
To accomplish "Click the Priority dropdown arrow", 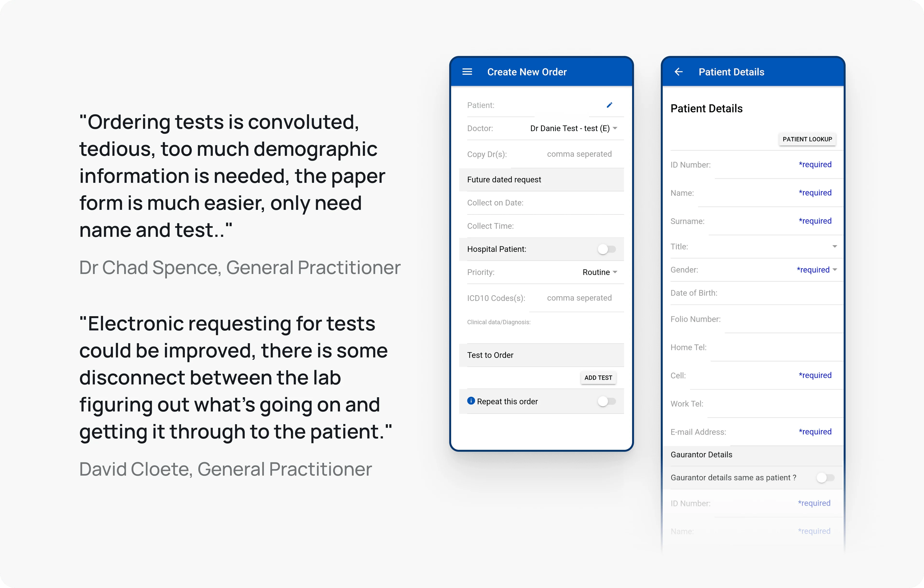I will [x=617, y=272].
